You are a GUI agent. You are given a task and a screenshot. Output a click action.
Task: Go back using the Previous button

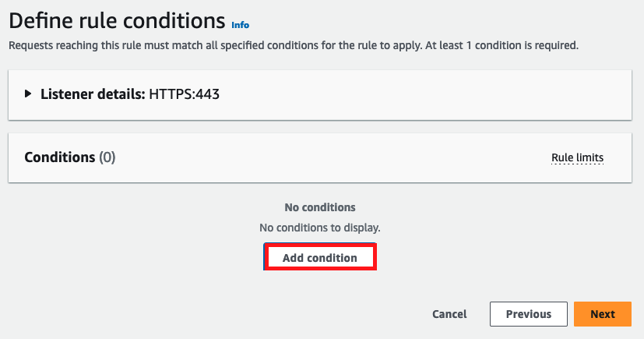tap(528, 314)
